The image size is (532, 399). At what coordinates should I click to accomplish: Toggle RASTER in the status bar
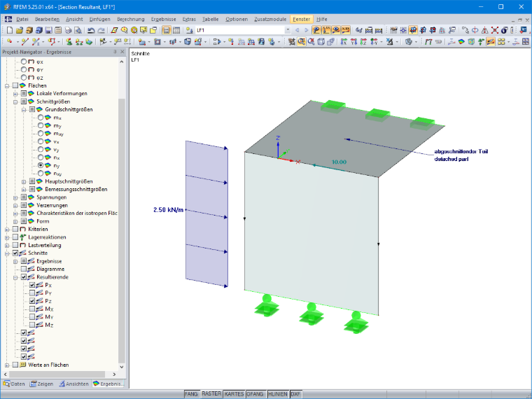click(x=211, y=393)
